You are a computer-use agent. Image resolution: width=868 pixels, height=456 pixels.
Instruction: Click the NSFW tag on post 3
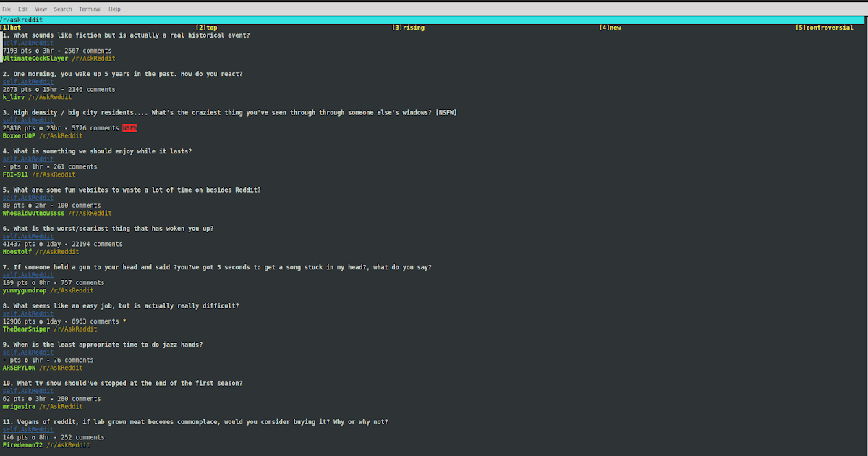pos(129,127)
